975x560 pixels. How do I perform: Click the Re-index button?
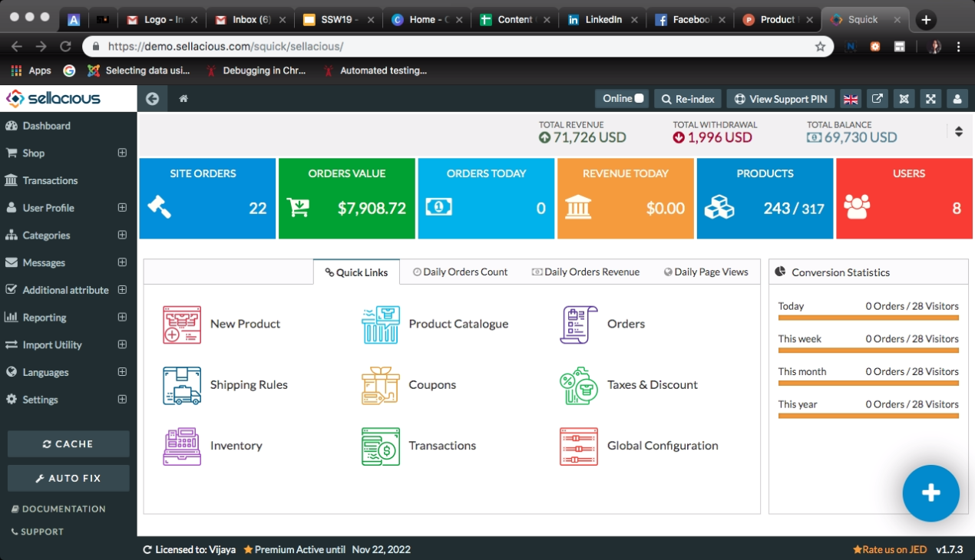[688, 98]
